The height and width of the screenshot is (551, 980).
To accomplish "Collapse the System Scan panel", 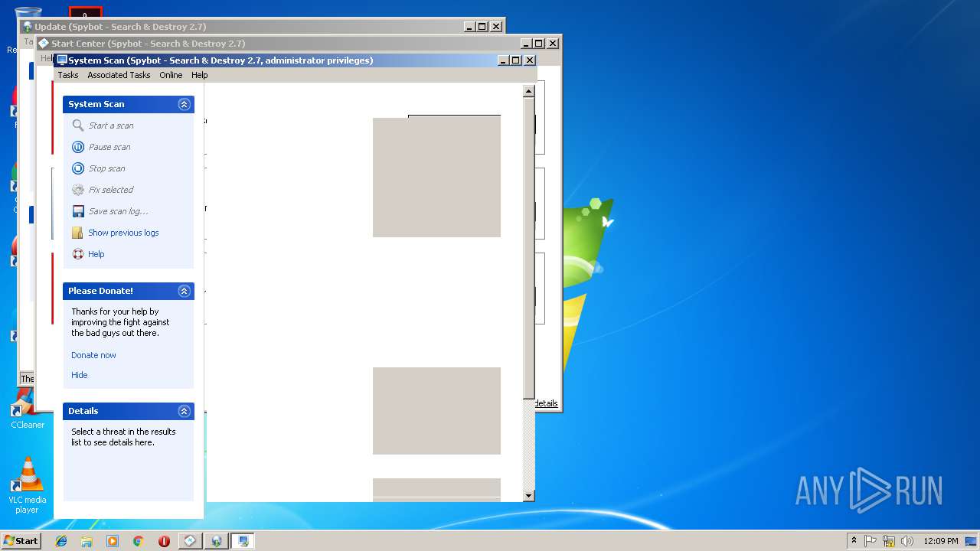I will (x=184, y=104).
